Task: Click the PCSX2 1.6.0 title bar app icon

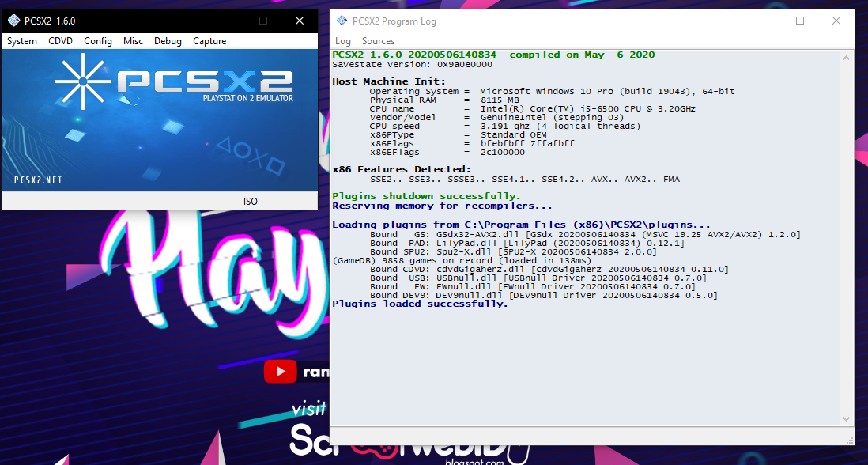Action: [x=13, y=21]
